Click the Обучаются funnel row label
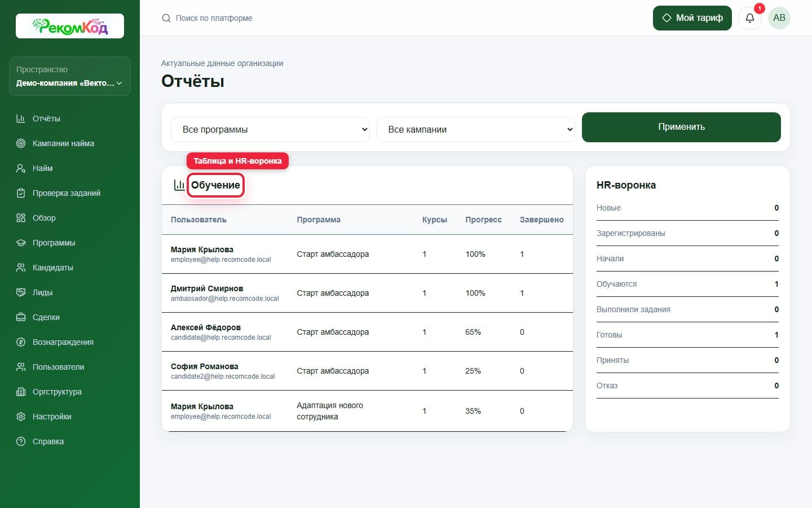The image size is (812, 508). coord(616,284)
